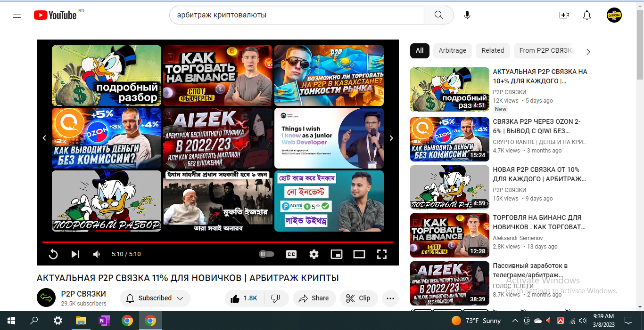The height and width of the screenshot is (330, 644).
Task: Switch to theater mode
Action: (x=359, y=254)
